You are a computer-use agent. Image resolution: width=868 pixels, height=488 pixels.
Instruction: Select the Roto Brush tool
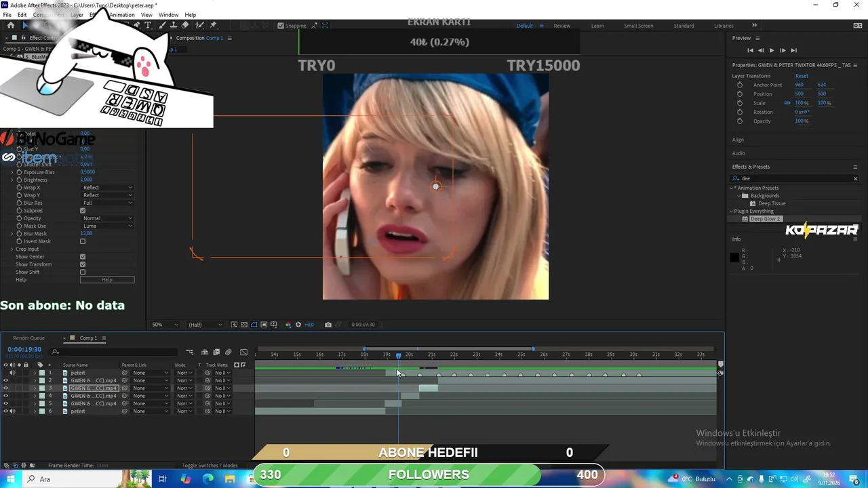point(199,25)
